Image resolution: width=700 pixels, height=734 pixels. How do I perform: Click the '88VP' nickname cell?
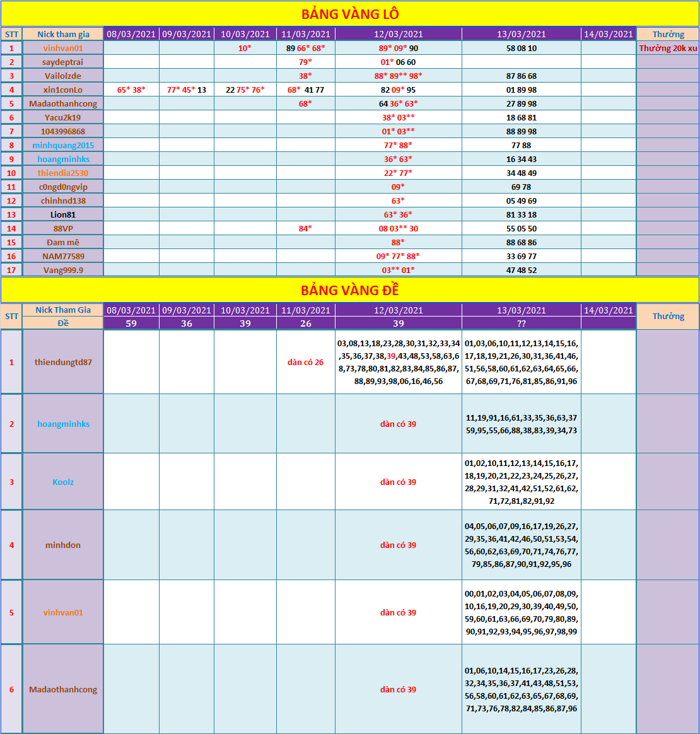tap(63, 228)
